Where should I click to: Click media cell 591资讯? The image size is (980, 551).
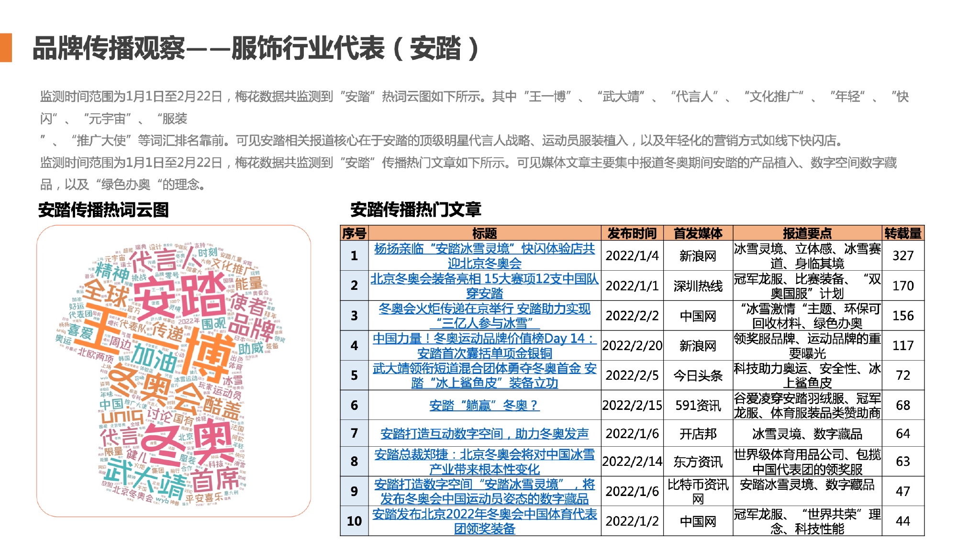point(698,405)
